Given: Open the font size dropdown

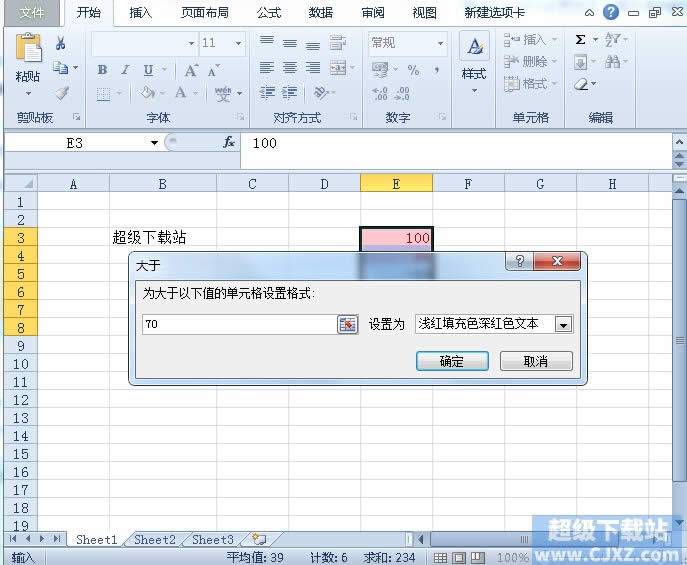Looking at the screenshot, I should (x=238, y=44).
